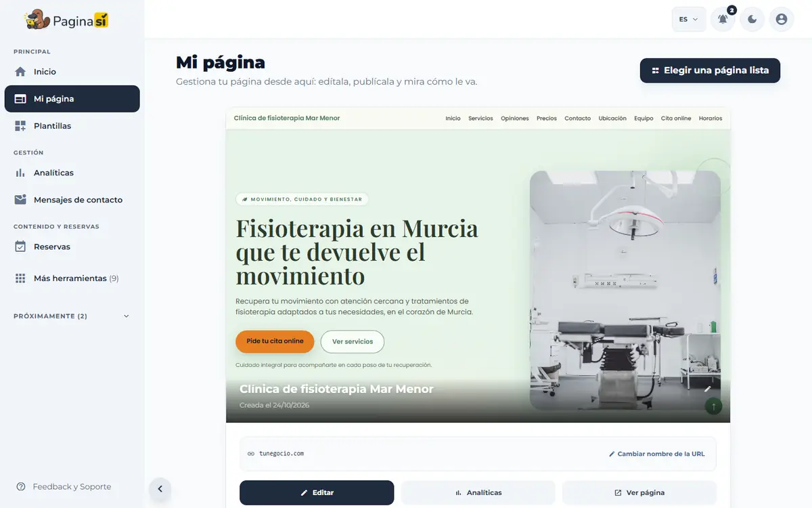Expand the Próximamente (2) section
Image resolution: width=812 pixels, height=508 pixels.
coord(72,316)
